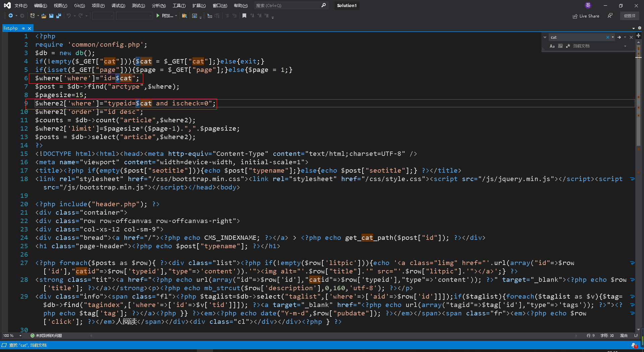Viewport: 644px width, 352px height.
Task: Navigate backward in code history
Action: coord(10,16)
